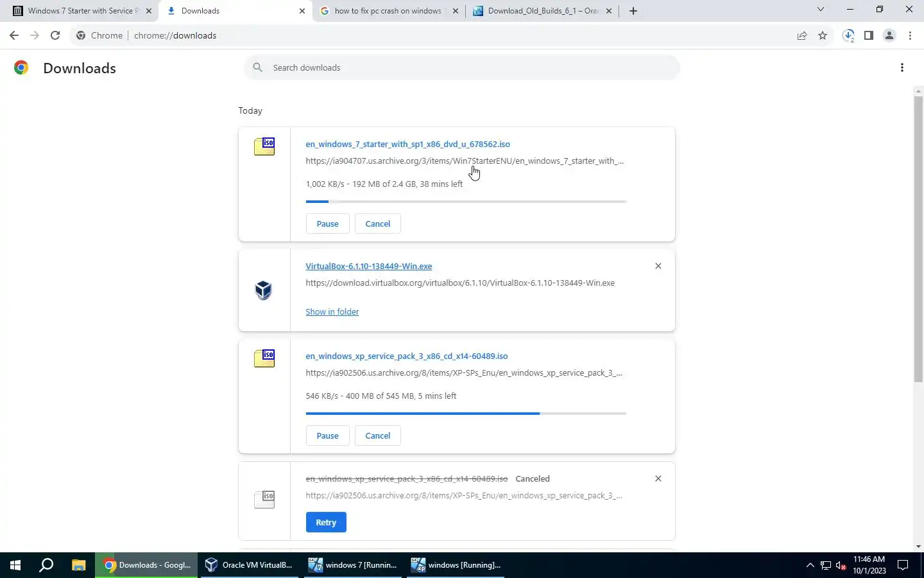Viewport: 924px width, 578px height.
Task: Pause the XP service pack 3 download
Action: tap(327, 435)
